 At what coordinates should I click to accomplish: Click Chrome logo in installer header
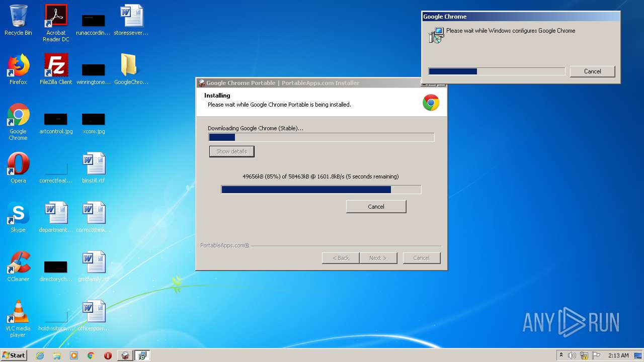coord(431,103)
